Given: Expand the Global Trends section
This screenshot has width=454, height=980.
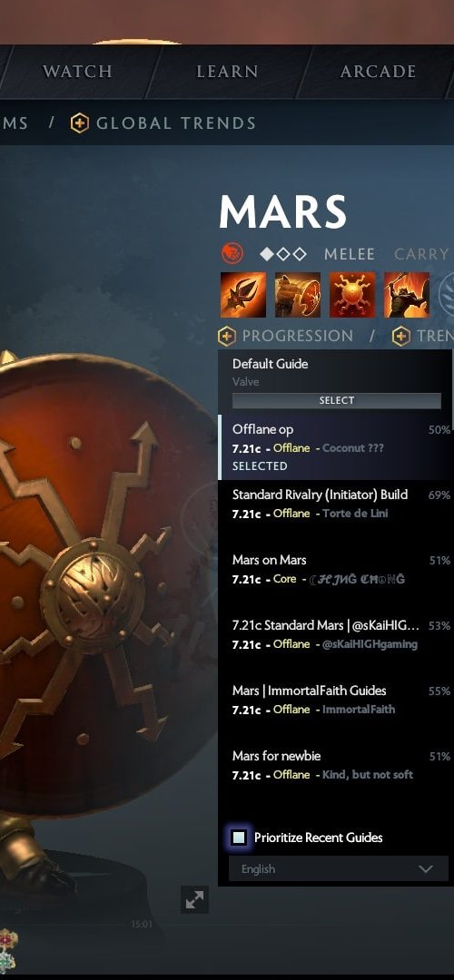Looking at the screenshot, I should (x=176, y=123).
